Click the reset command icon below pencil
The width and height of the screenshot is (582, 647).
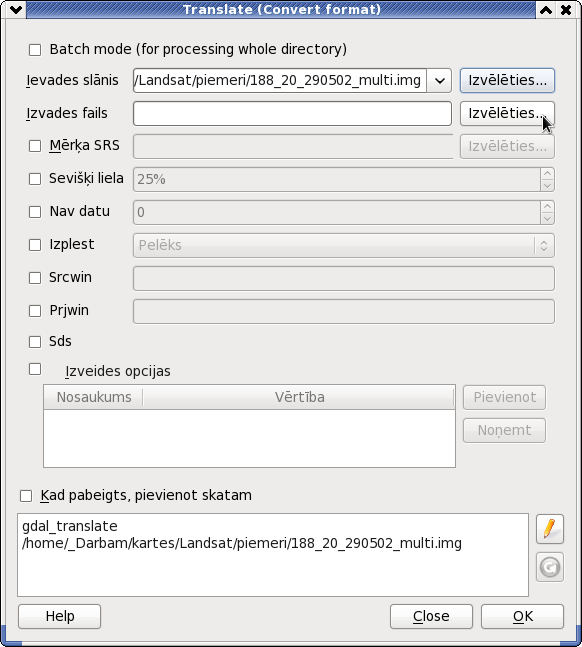pyautogui.click(x=550, y=567)
